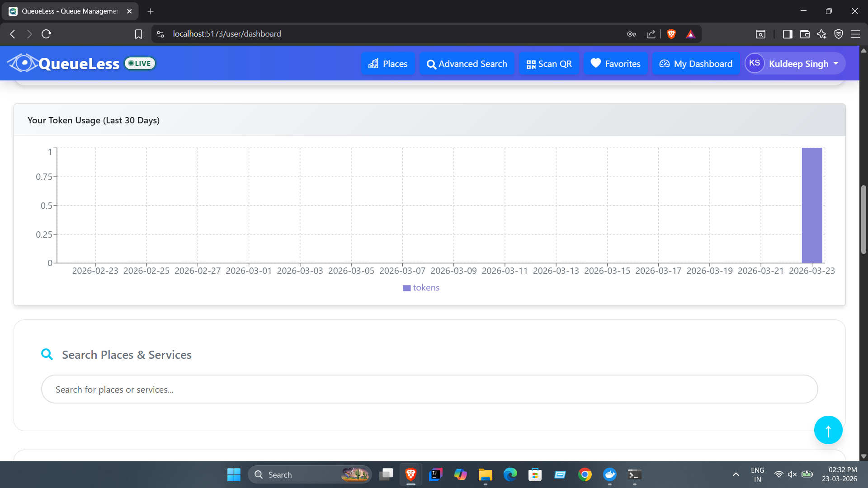Image resolution: width=868 pixels, height=488 pixels.
Task: View site information icon in address bar
Action: point(160,34)
